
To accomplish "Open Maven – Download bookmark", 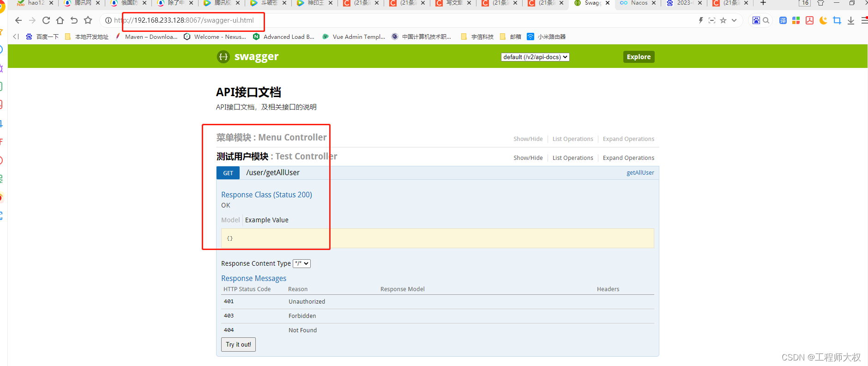I will tap(146, 37).
